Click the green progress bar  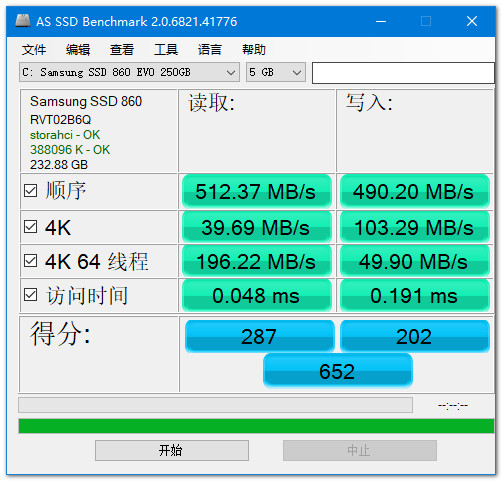tap(256, 426)
